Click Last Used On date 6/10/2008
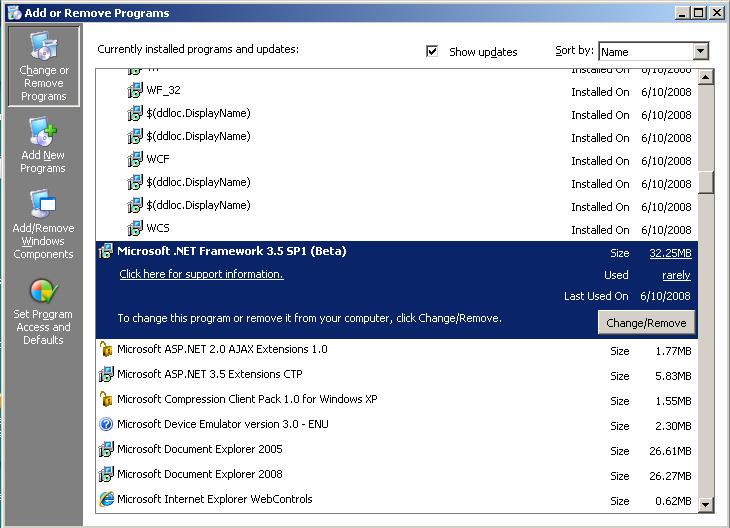This screenshot has height=528, width=730. point(665,296)
